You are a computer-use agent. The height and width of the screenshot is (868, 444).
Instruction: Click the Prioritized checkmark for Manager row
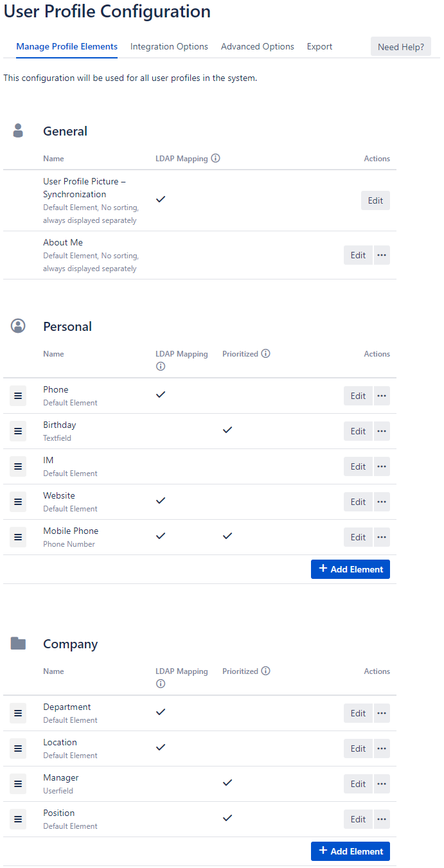pos(227,783)
